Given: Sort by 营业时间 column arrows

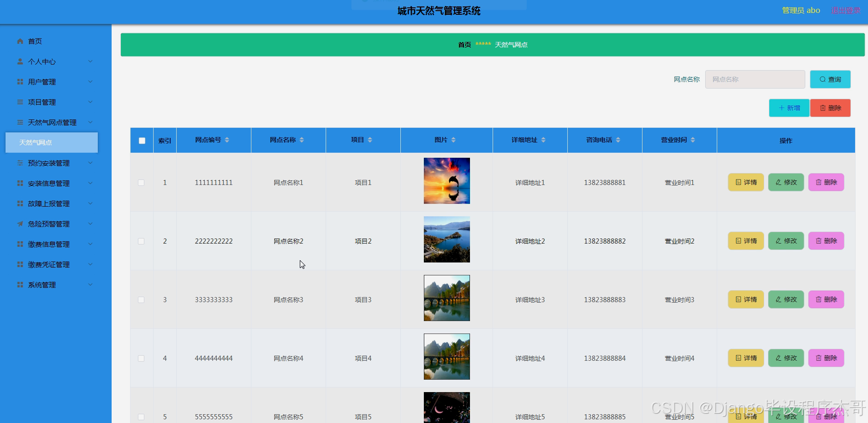Looking at the screenshot, I should point(693,140).
